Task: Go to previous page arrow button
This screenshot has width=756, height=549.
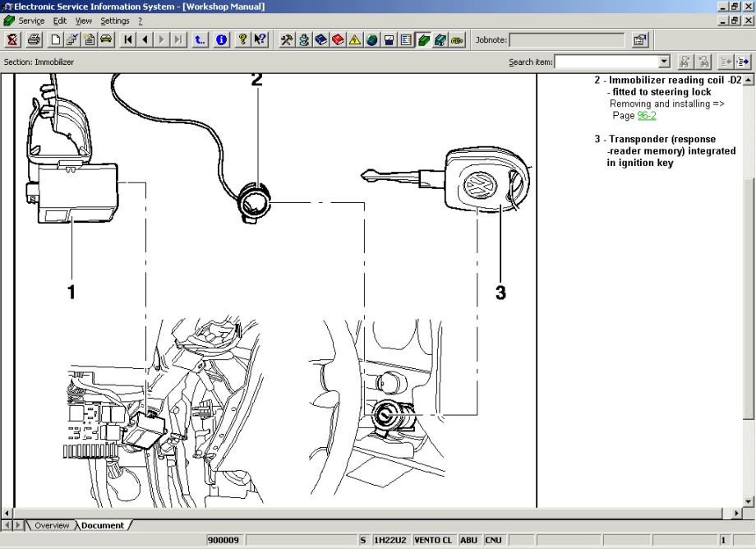Action: point(145,39)
